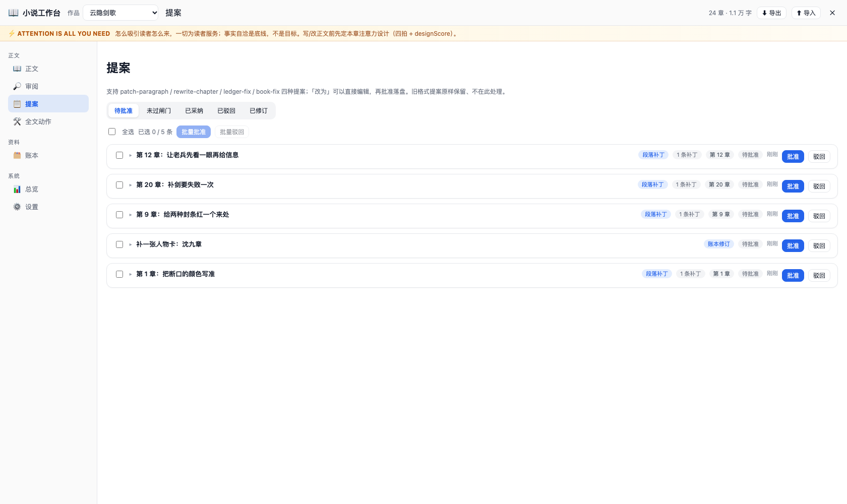Screen dimensions: 847x504
Task: Click the 批量批准 button
Action: [x=194, y=132]
